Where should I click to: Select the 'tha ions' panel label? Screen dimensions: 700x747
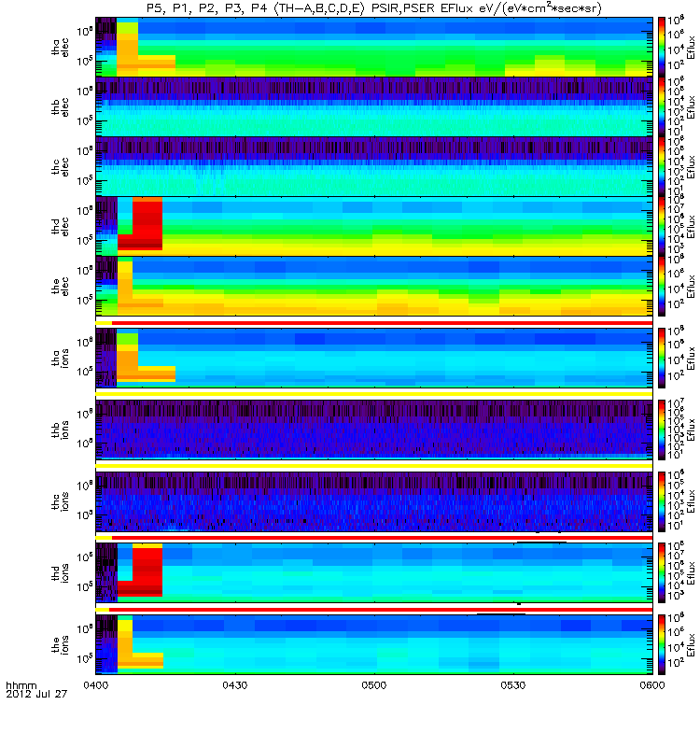[61, 359]
